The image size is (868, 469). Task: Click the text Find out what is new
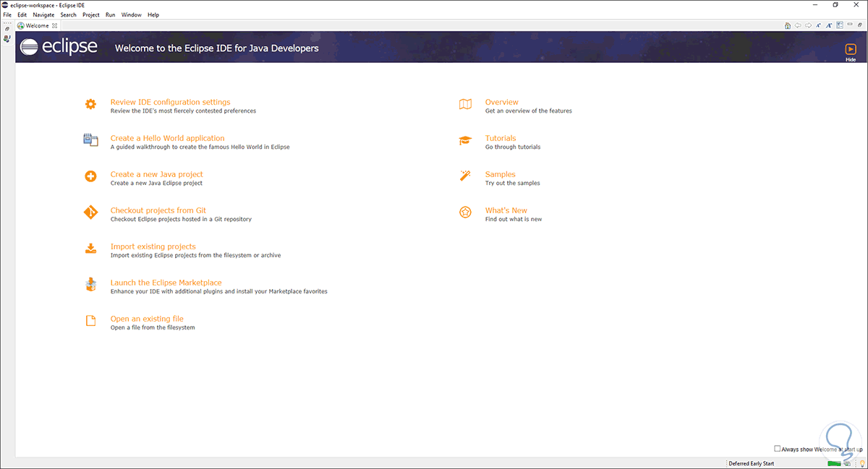pos(513,219)
